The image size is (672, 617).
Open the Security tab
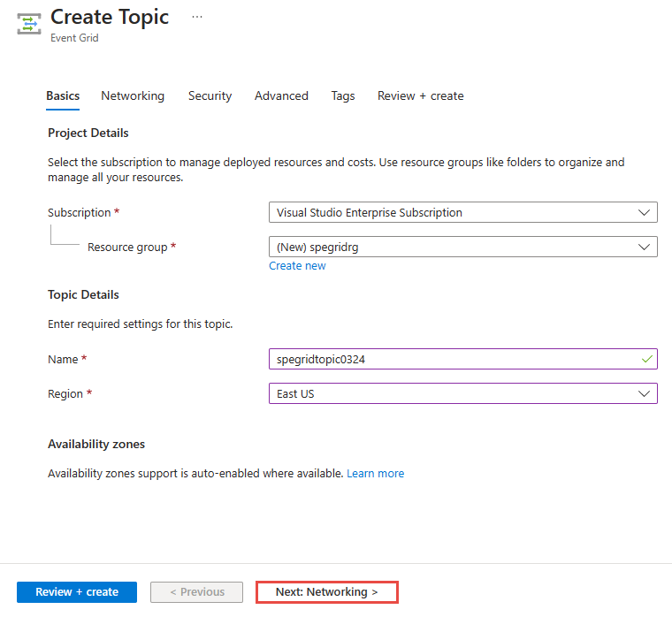(210, 96)
